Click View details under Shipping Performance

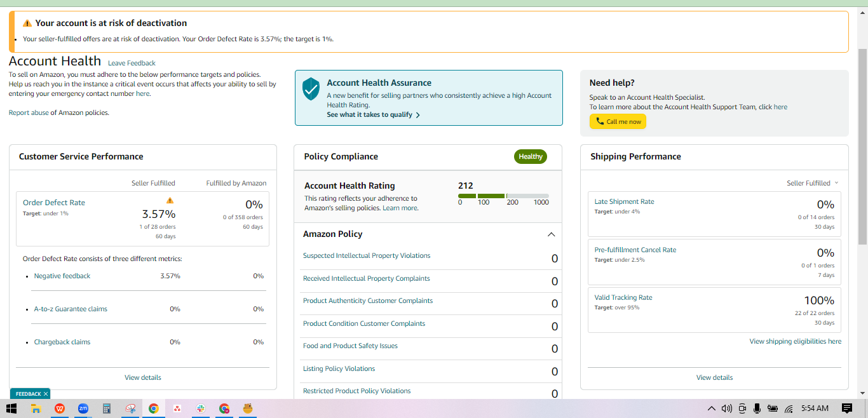click(x=714, y=377)
